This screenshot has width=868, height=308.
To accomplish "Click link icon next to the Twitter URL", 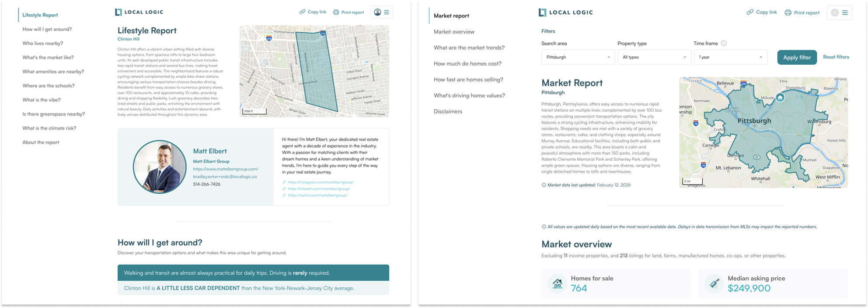I will coord(284,195).
